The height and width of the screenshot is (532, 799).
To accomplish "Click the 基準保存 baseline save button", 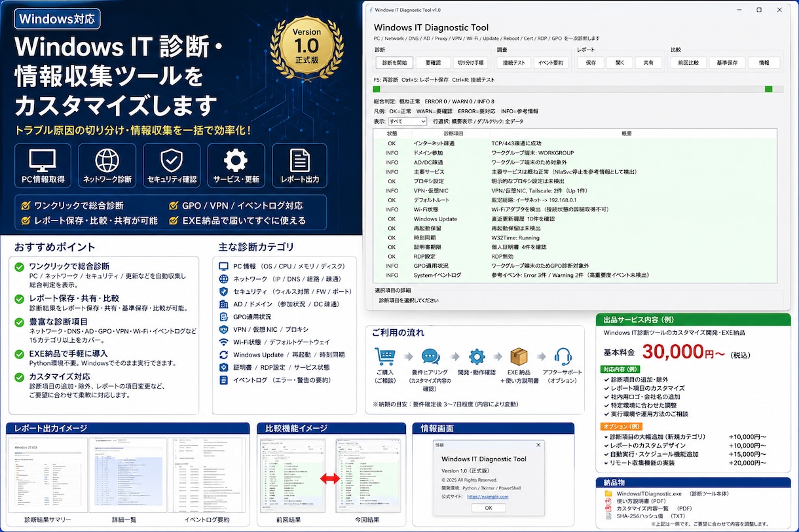I will pyautogui.click(x=727, y=63).
